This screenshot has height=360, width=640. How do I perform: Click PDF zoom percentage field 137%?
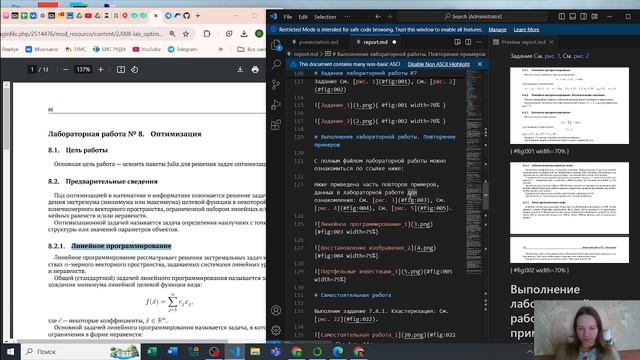pos(83,70)
